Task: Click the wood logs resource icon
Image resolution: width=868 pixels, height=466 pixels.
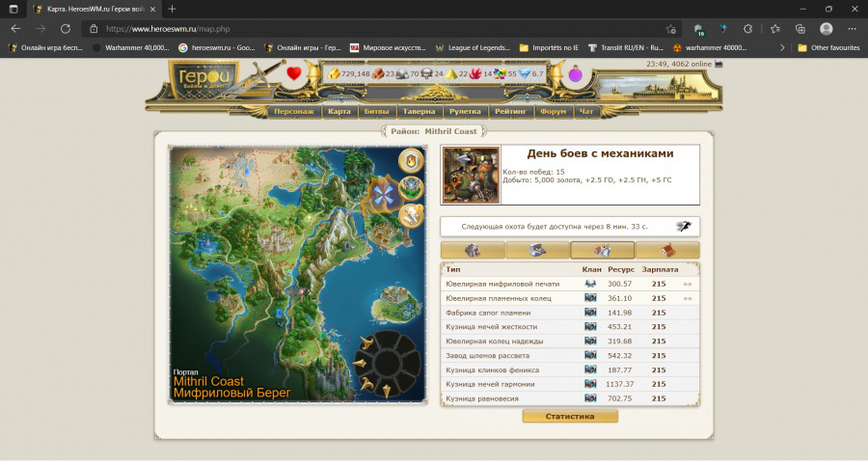Action: 378,73
